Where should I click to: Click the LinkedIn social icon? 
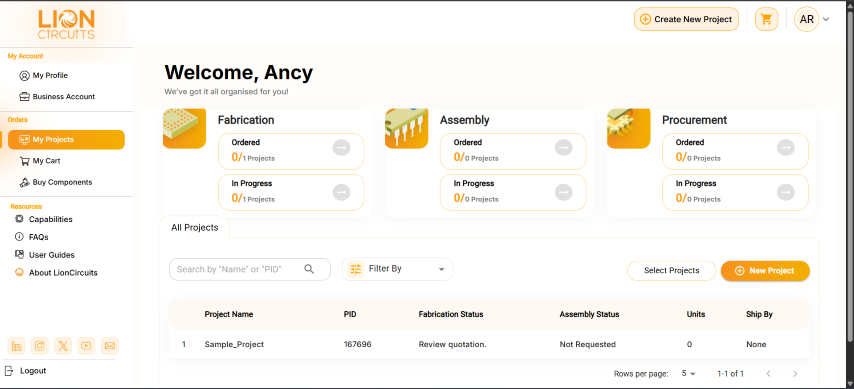pos(16,346)
